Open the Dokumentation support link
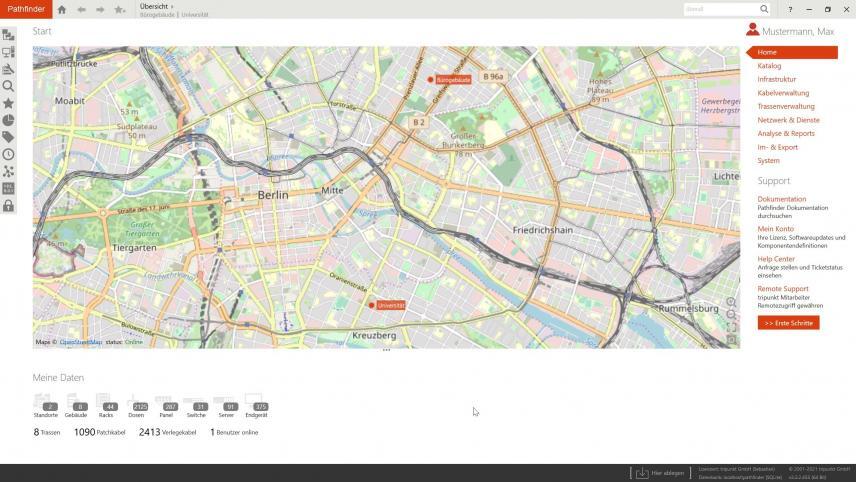 click(781, 199)
